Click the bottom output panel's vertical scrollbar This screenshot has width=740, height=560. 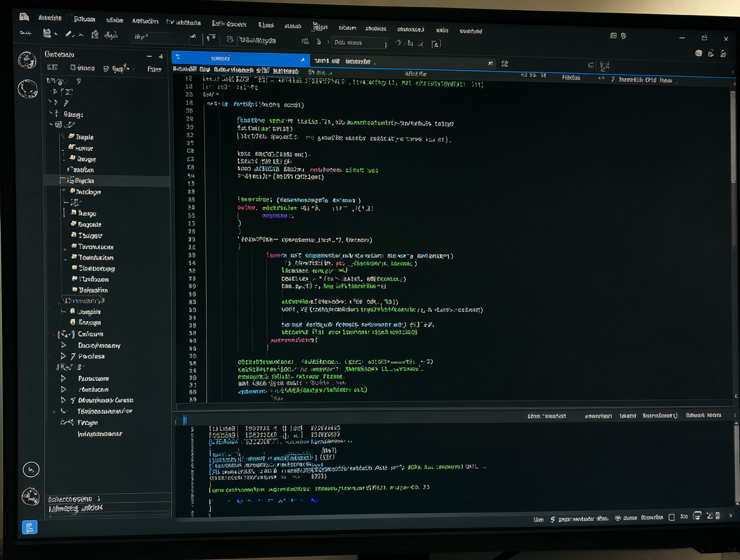[736, 463]
